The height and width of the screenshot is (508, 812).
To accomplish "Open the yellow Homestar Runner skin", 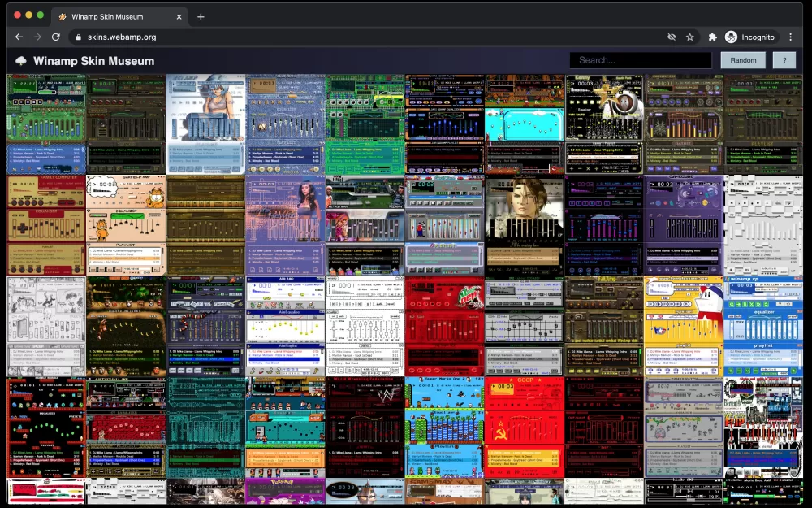I will pos(684,326).
